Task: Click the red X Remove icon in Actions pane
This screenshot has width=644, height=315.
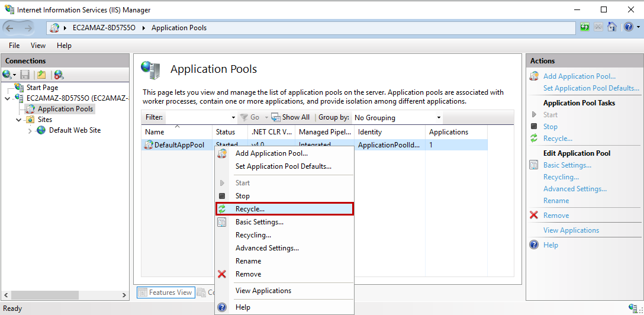Action: click(x=534, y=215)
